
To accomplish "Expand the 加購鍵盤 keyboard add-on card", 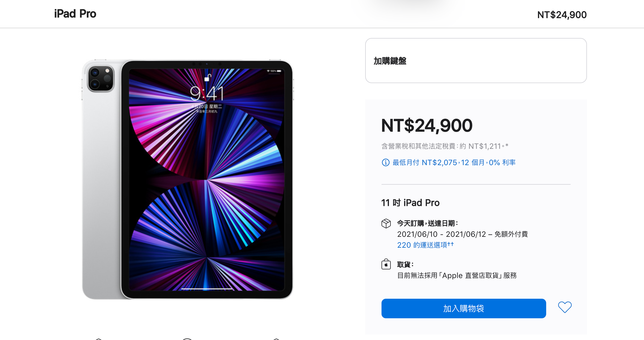I will click(x=476, y=61).
